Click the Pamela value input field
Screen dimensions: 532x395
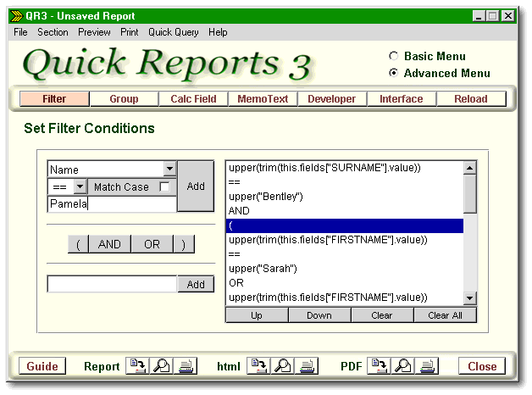point(112,204)
